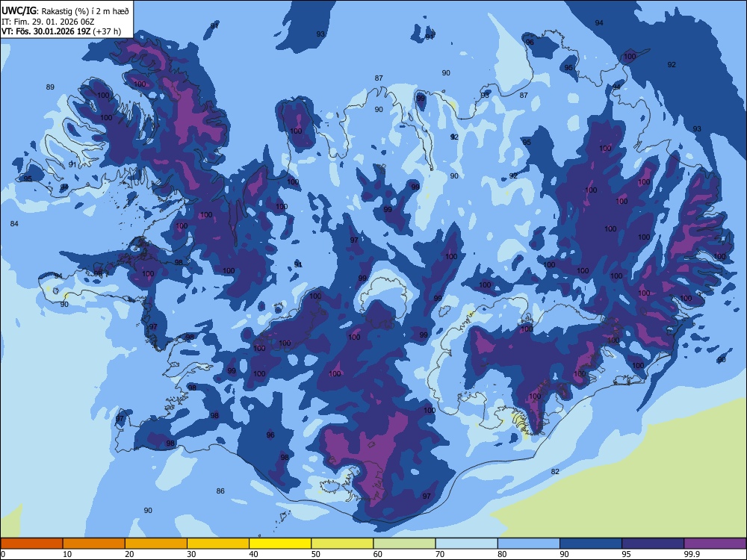Image resolution: width=747 pixels, height=560 pixels.
Task: Click the 0–10 dark orange legend swatch
Action: (31, 544)
